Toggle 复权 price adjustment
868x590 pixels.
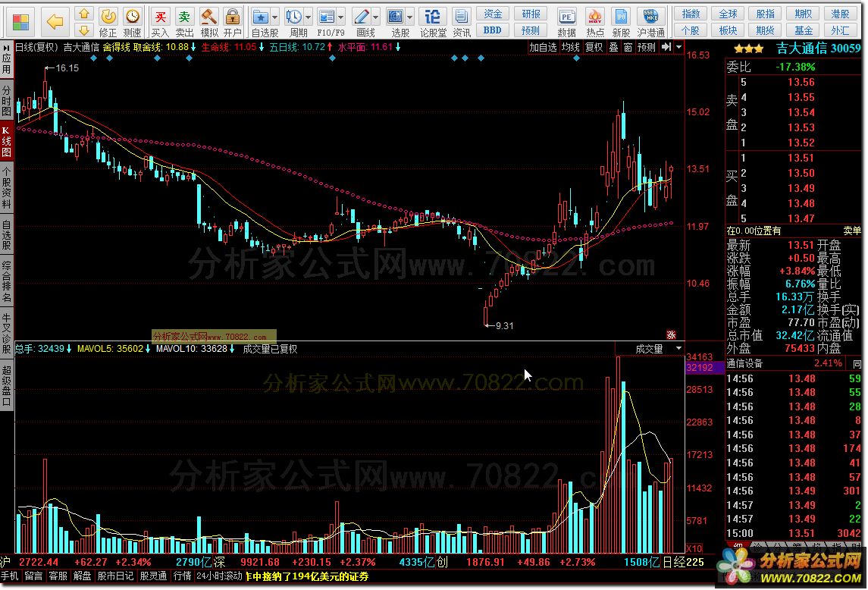coord(594,47)
